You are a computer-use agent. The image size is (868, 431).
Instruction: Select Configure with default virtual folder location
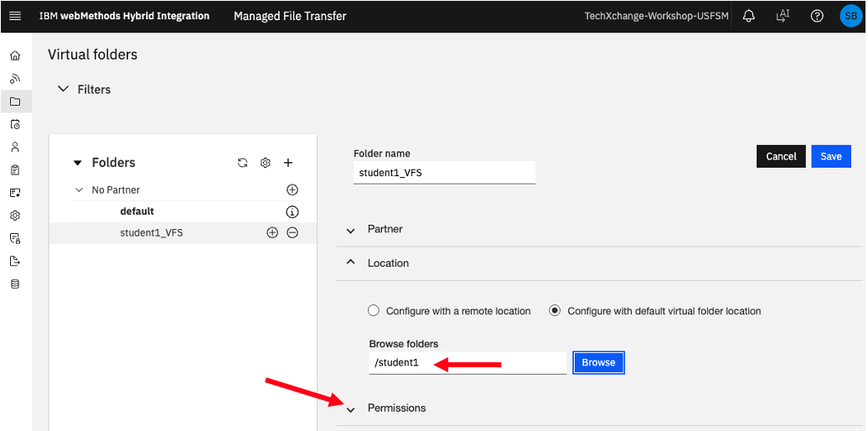tap(655, 311)
